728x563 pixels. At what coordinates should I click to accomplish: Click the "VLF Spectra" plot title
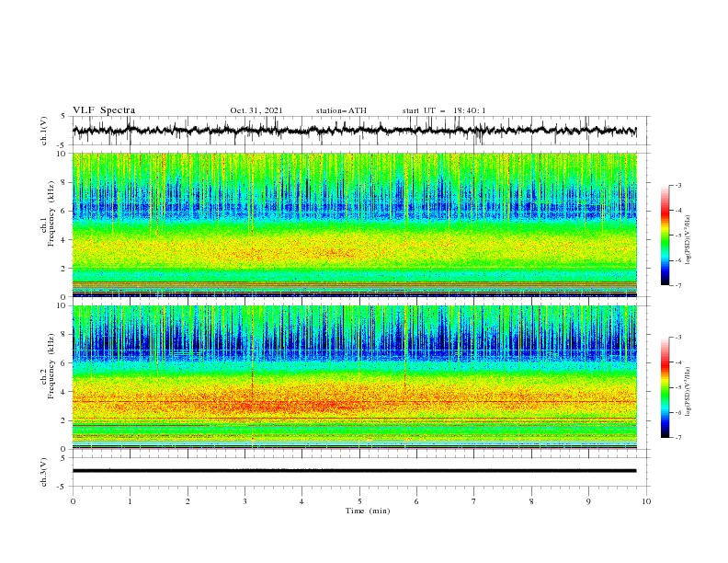104,110
